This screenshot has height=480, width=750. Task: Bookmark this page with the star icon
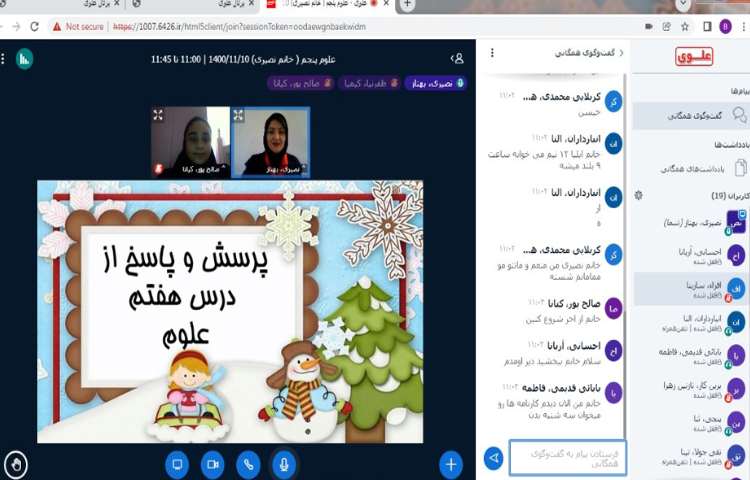(685, 27)
